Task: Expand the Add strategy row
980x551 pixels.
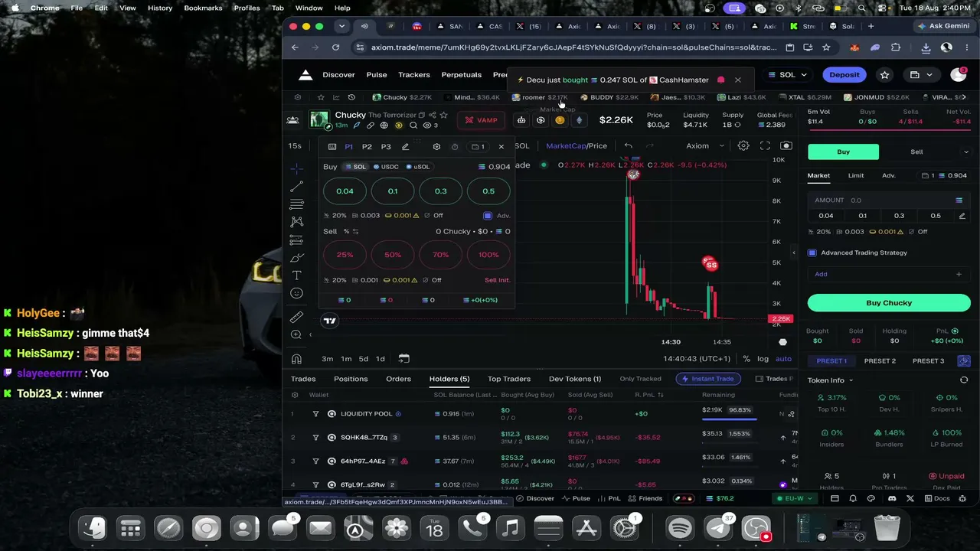Action: pos(889,274)
